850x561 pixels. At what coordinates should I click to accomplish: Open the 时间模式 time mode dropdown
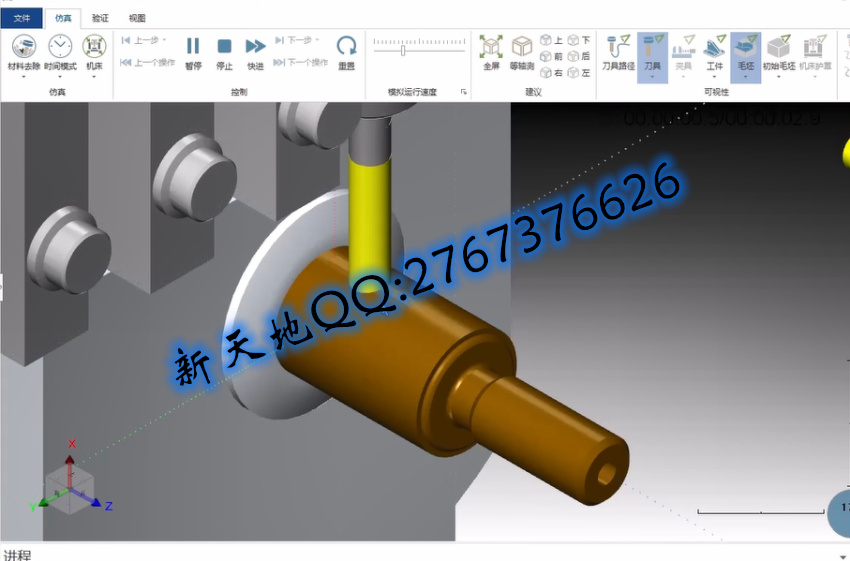click(x=60, y=76)
